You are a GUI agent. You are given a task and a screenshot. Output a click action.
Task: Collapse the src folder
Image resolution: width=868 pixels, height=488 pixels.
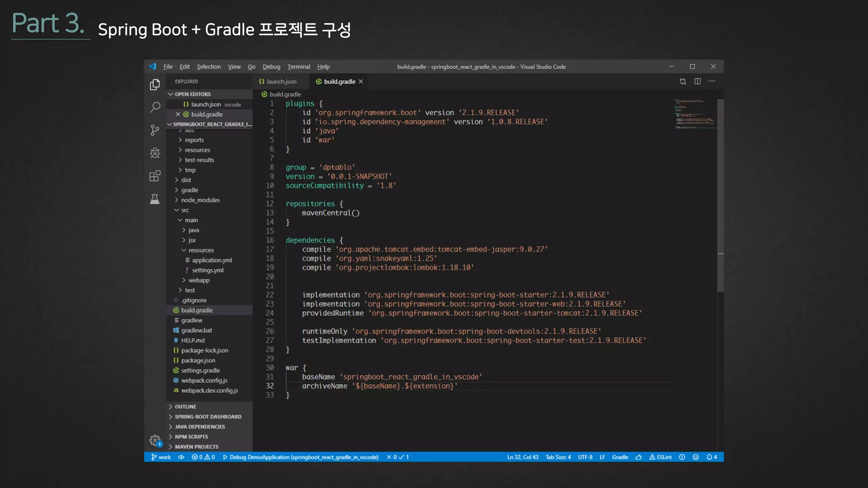pos(210,210)
